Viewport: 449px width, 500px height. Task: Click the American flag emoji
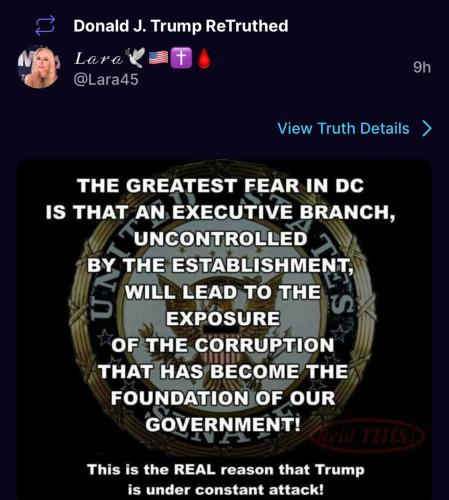[158, 58]
